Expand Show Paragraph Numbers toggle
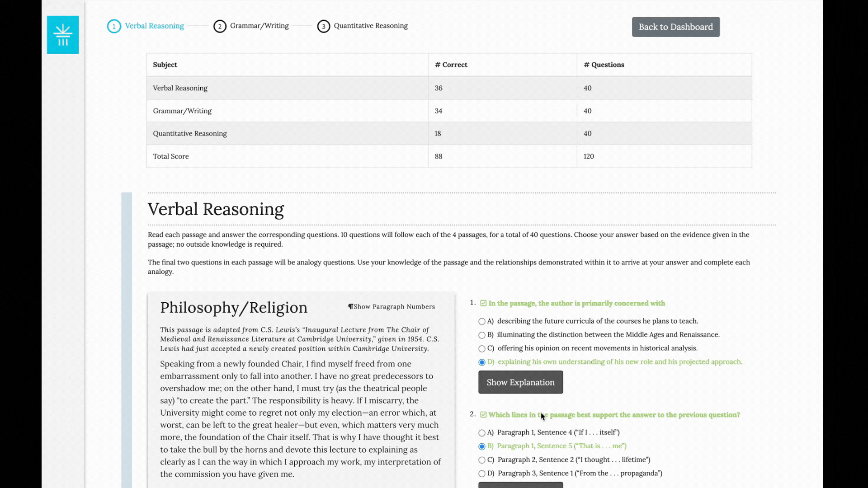Screen dimensions: 868x488 [391, 306]
